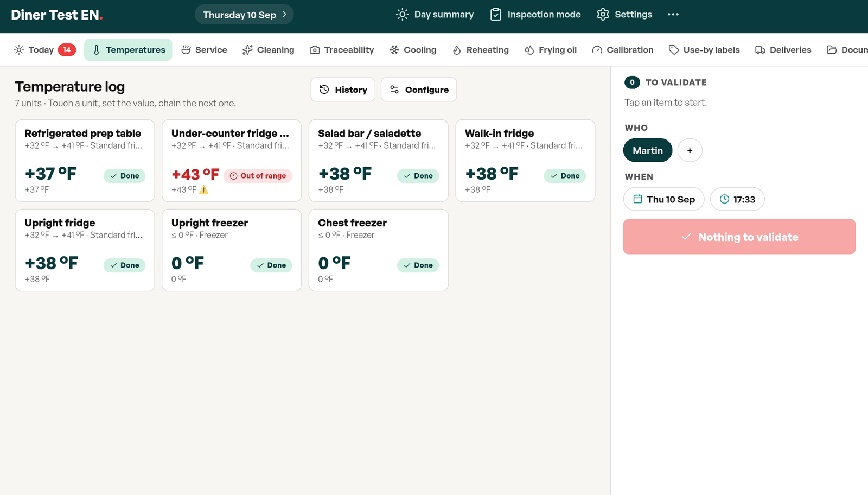Click the Nothing to validate button
Image resolution: width=868 pixels, height=495 pixels.
coord(739,237)
